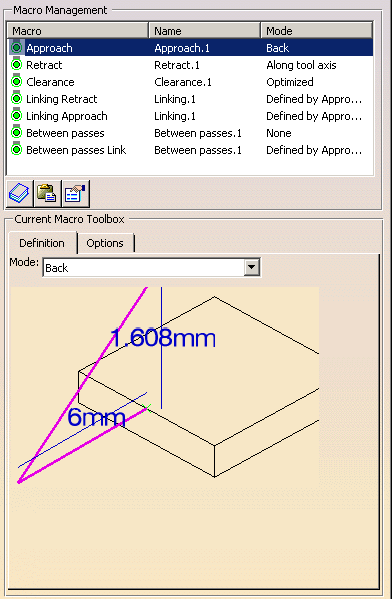Switch to the Options tab
Image resolution: width=392 pixels, height=599 pixels.
[105, 243]
